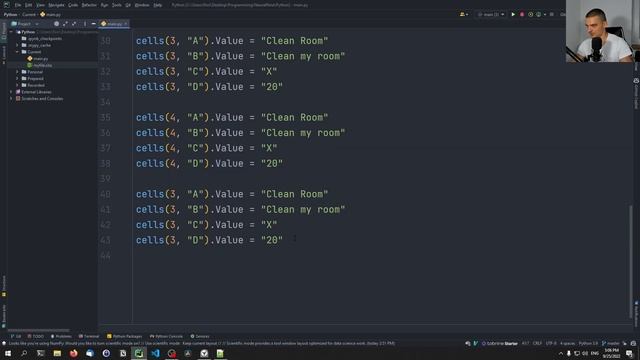Click the red Debug bug icon
The height and width of the screenshot is (360, 640).
pos(522,14)
